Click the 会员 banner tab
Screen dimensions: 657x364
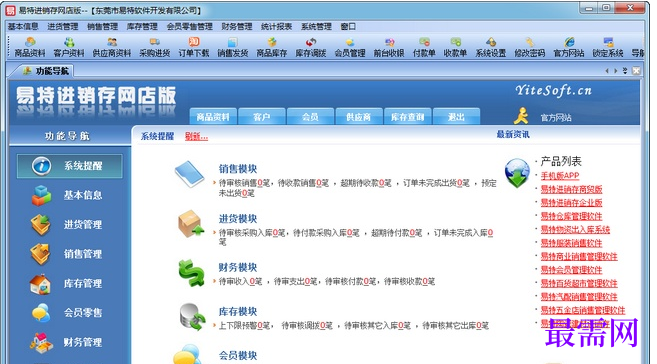click(x=310, y=117)
